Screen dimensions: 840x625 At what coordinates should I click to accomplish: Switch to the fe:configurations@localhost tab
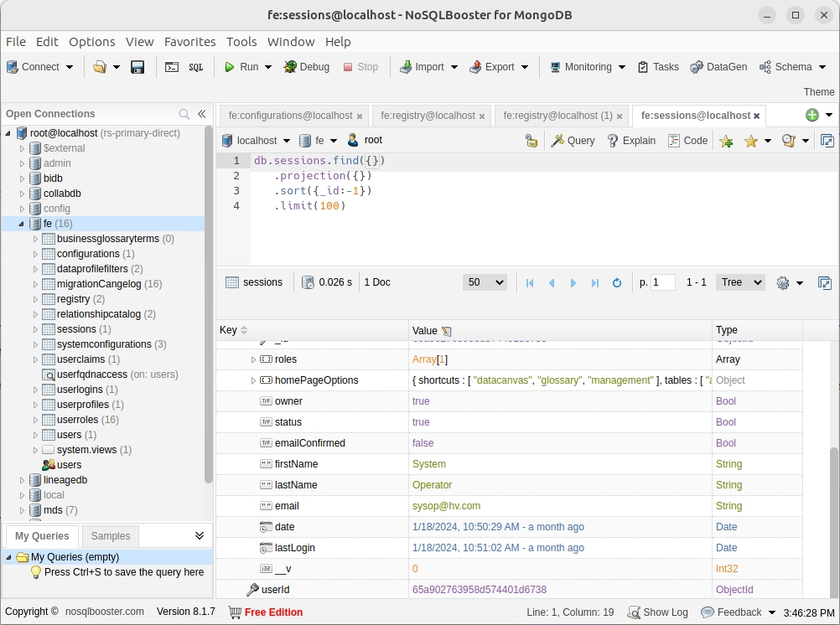pyautogui.click(x=290, y=116)
